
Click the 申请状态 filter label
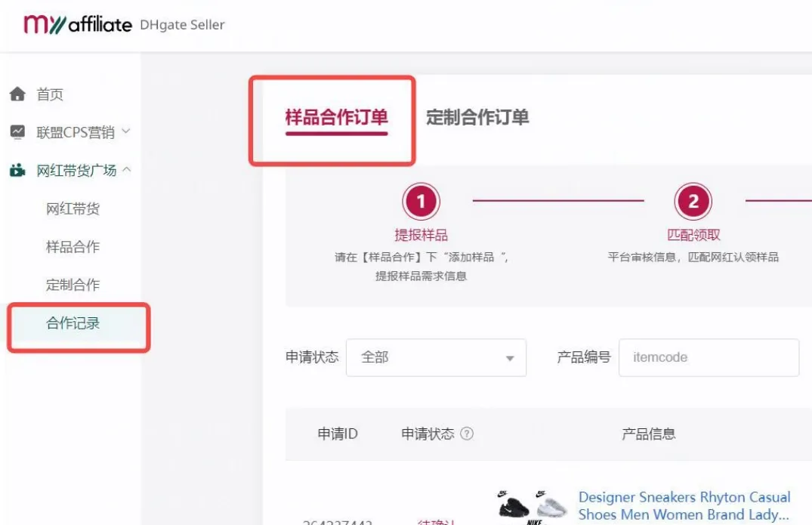[312, 357]
